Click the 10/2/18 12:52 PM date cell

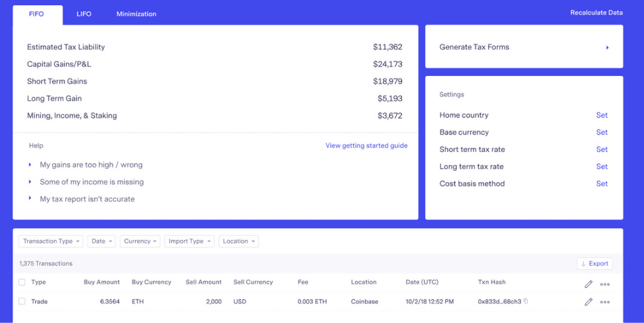pyautogui.click(x=429, y=302)
